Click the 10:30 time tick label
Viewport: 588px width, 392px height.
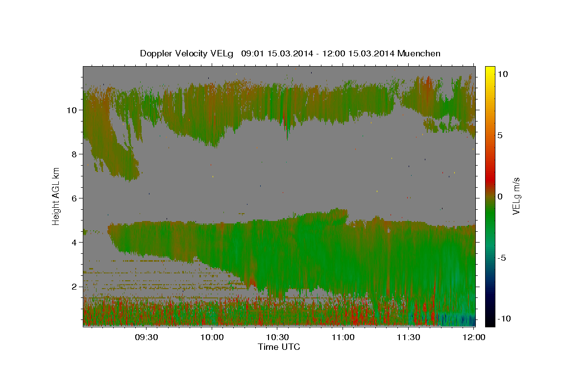coord(277,337)
